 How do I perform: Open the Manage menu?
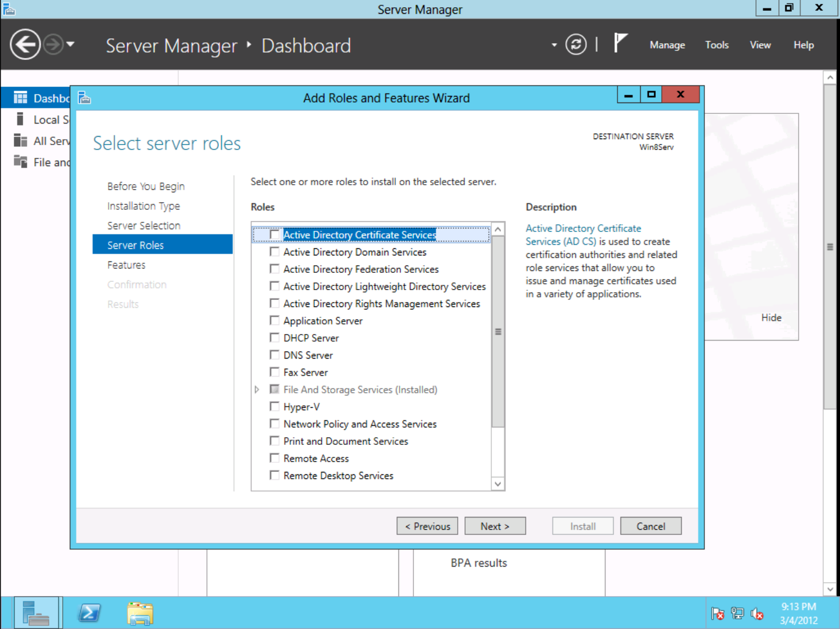tap(667, 45)
